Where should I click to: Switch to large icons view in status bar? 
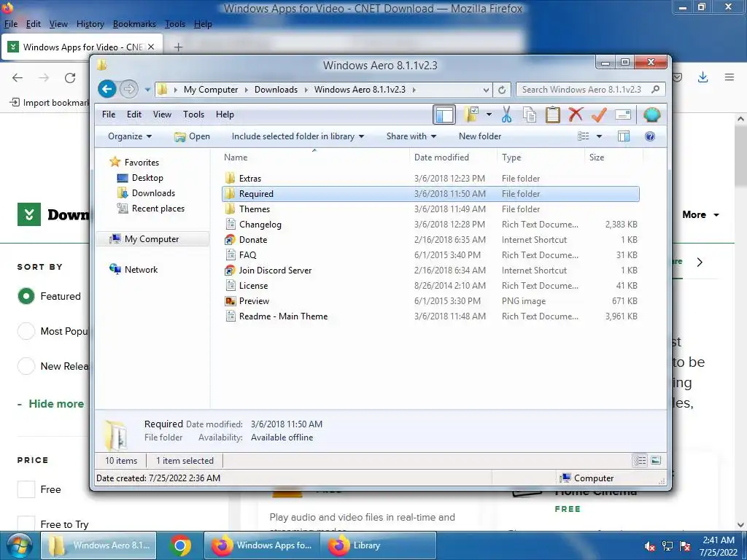coord(656,461)
